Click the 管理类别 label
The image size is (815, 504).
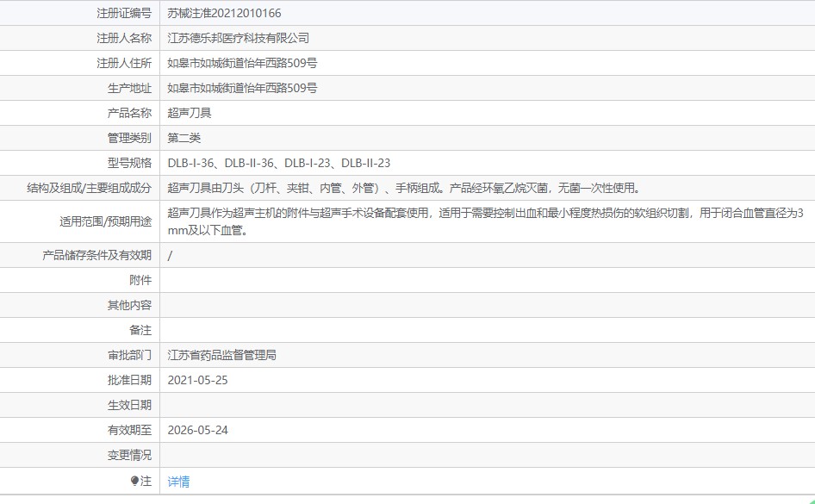pos(129,138)
